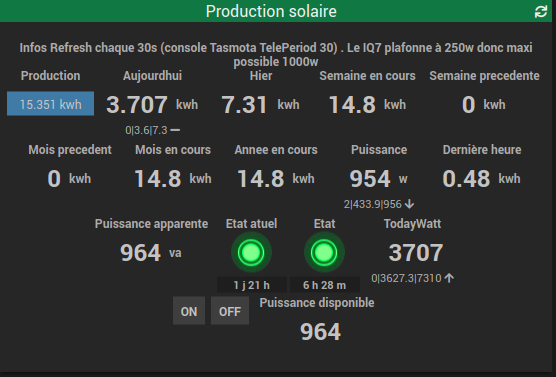Click the Mois precedent label
This screenshot has height=377, width=556.
tap(70, 149)
